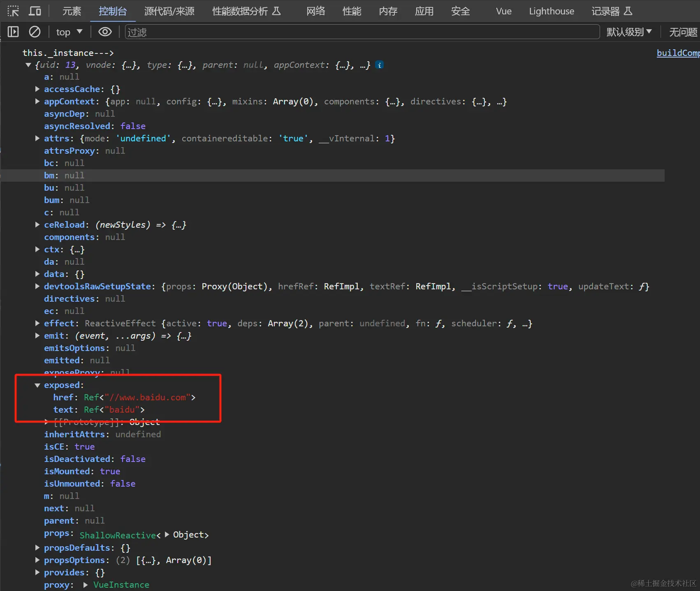Click the href Ref //www.baidu.com value
The height and width of the screenshot is (591, 700).
point(139,397)
